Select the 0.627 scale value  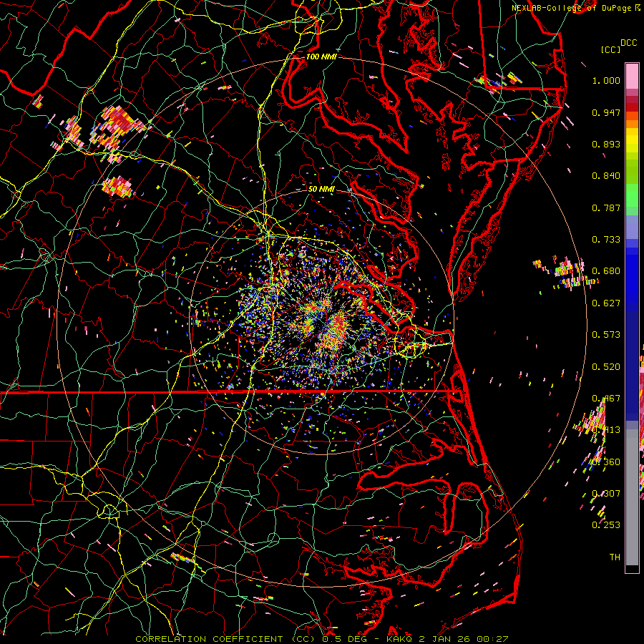point(606,303)
